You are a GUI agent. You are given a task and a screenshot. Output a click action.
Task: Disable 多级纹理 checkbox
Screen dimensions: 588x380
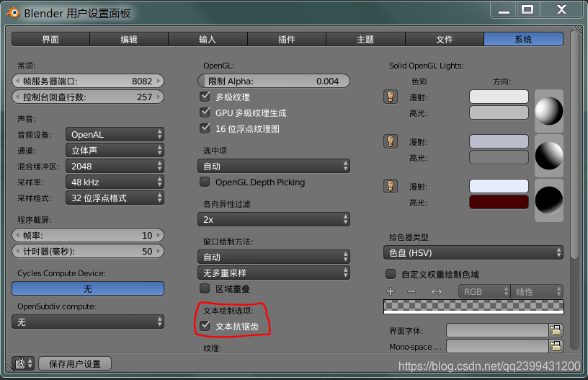tap(205, 97)
